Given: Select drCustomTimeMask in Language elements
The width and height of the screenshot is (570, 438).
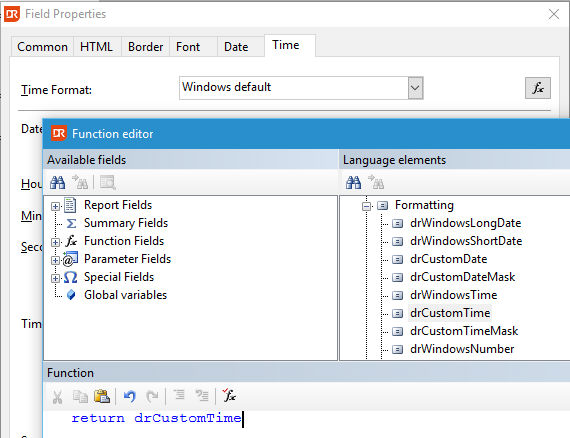Looking at the screenshot, I should [x=464, y=331].
